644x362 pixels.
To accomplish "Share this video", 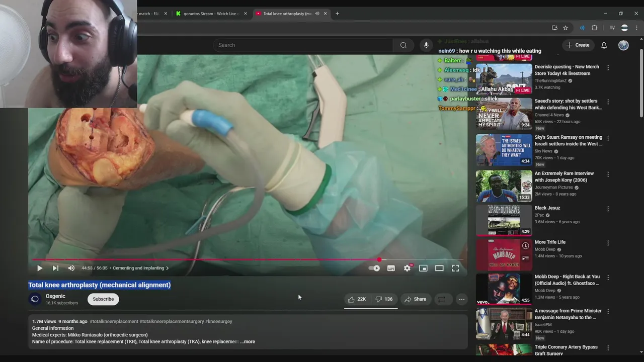I will [416, 299].
